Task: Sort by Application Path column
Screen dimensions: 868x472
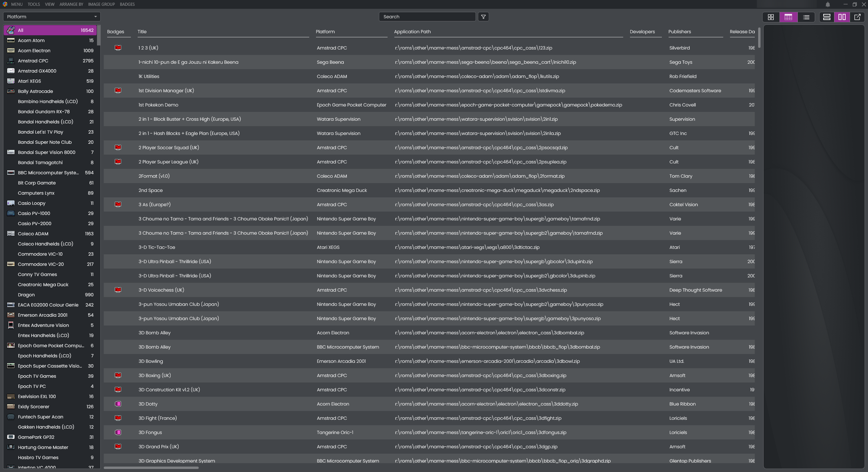Action: point(412,32)
